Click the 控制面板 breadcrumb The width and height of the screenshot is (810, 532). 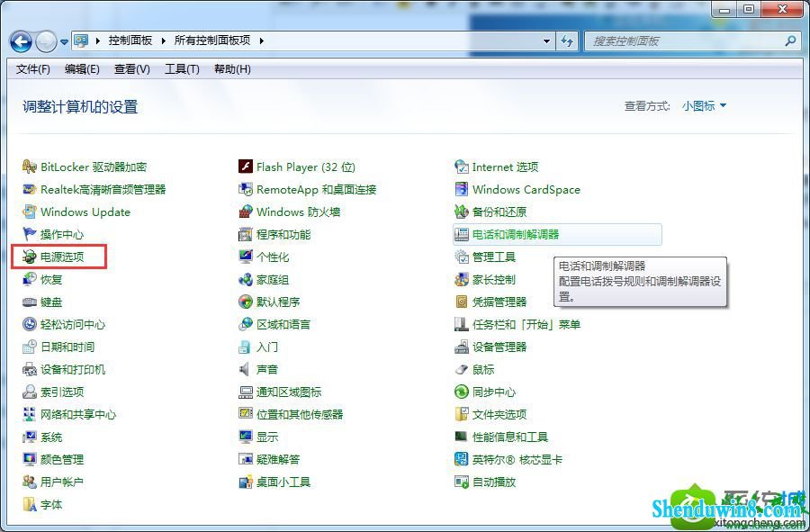click(130, 41)
